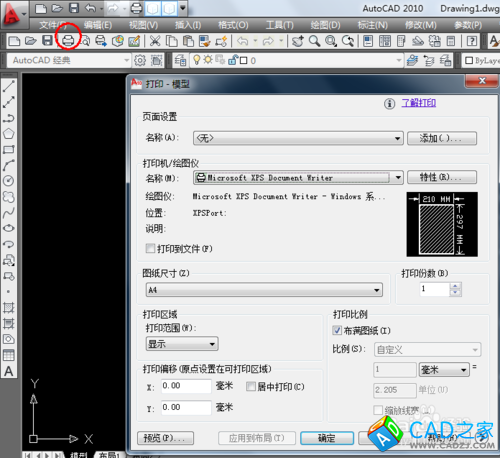The height and width of the screenshot is (458, 500).
Task: Open the 了解打印 help link
Action: 419,103
